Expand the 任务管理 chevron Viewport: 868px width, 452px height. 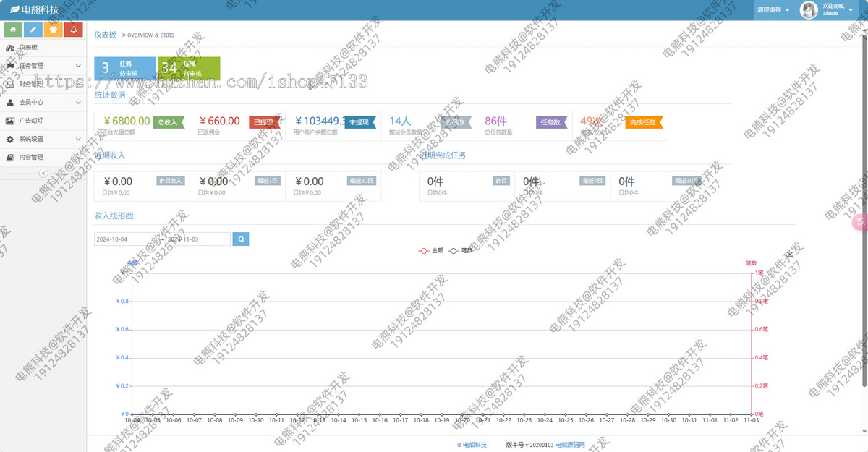click(78, 66)
